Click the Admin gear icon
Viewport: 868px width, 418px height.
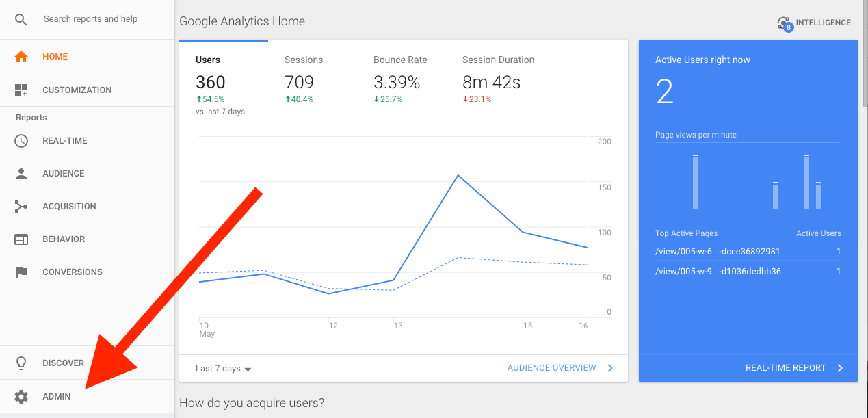[x=21, y=397]
